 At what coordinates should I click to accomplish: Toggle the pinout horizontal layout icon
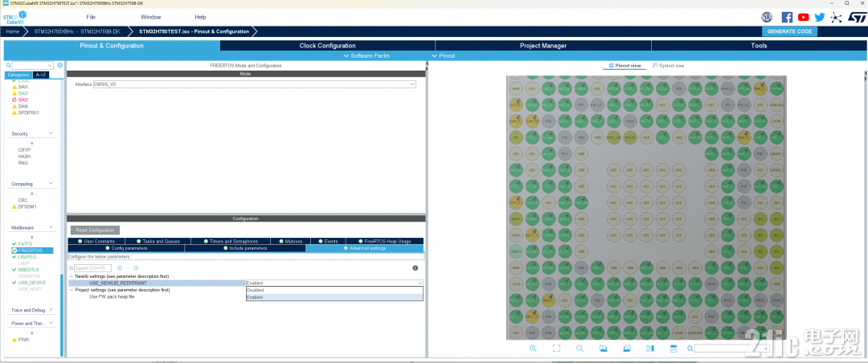[674, 348]
